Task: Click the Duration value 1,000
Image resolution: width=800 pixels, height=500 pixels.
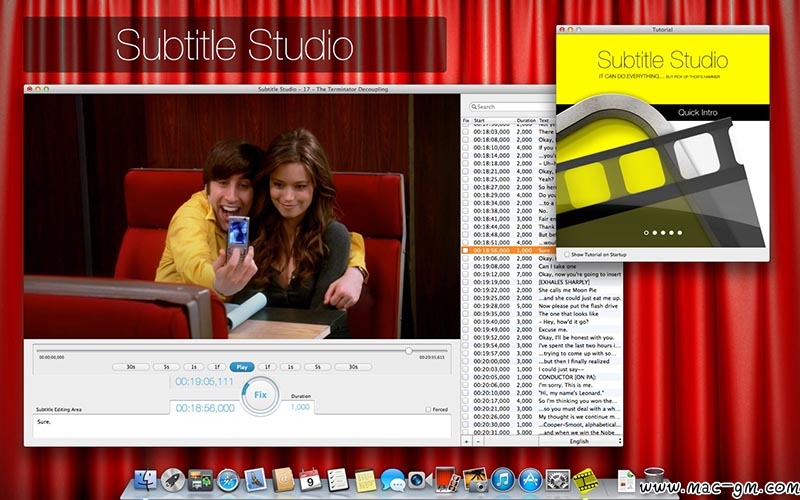Action: pyautogui.click(x=300, y=407)
